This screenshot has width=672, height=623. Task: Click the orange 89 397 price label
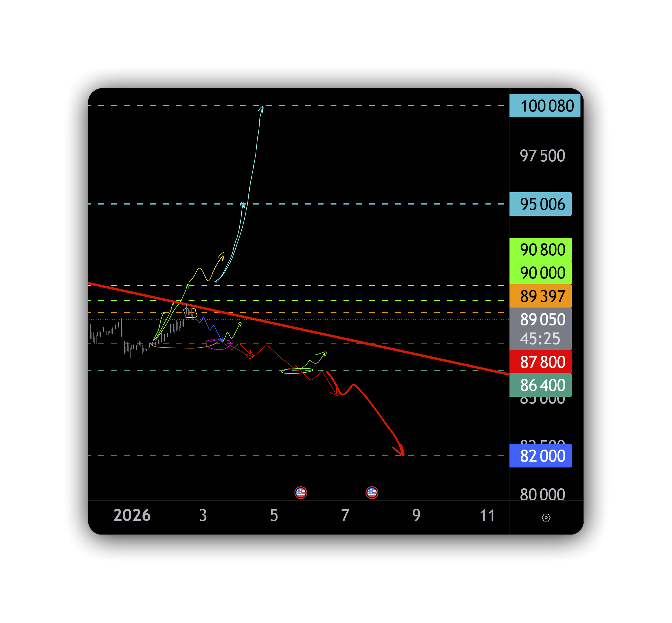point(540,296)
